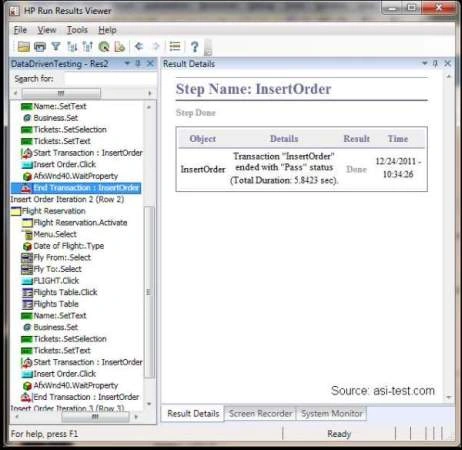Select the Flights Table step
Image resolution: width=462 pixels, height=450 pixels.
coord(50,304)
